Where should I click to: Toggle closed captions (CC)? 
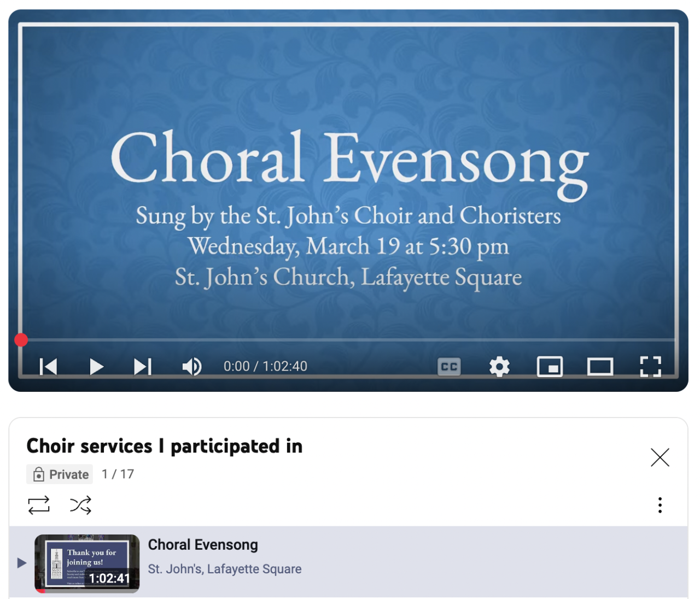click(450, 367)
